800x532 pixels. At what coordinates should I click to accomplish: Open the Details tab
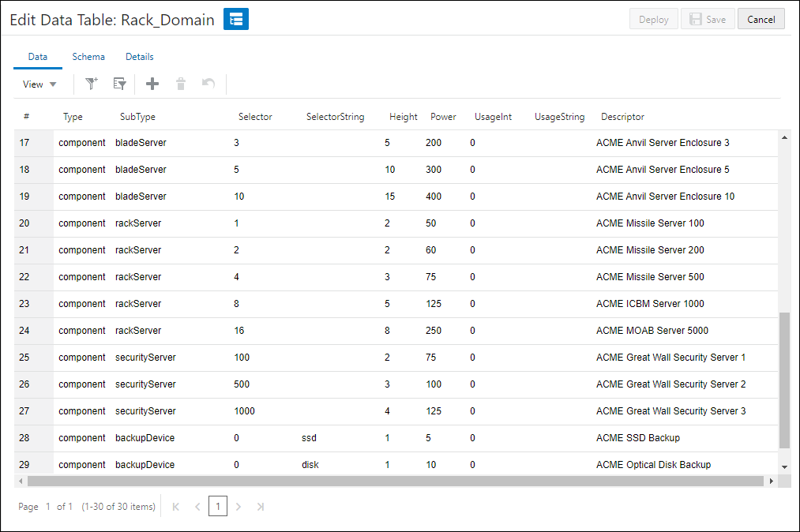(x=140, y=56)
